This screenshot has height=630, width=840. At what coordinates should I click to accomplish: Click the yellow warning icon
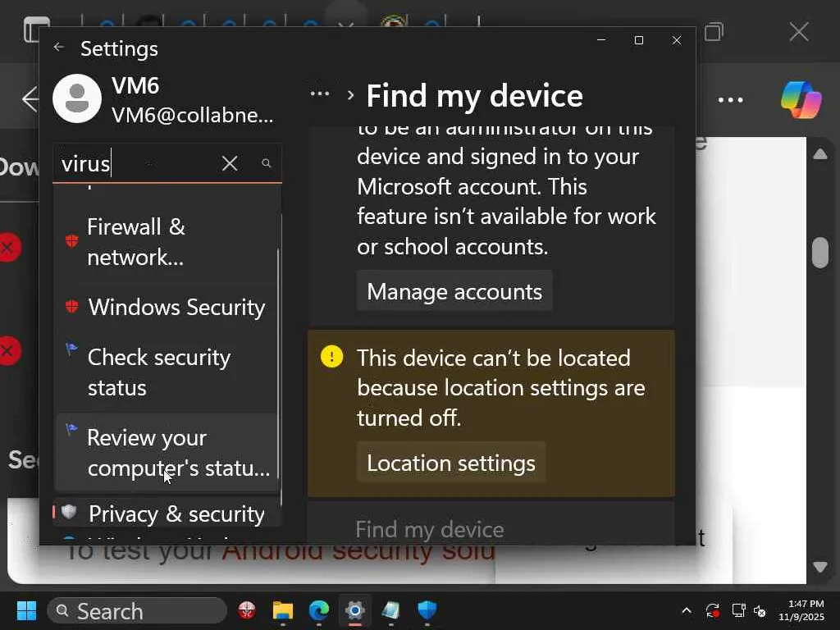pyautogui.click(x=331, y=356)
